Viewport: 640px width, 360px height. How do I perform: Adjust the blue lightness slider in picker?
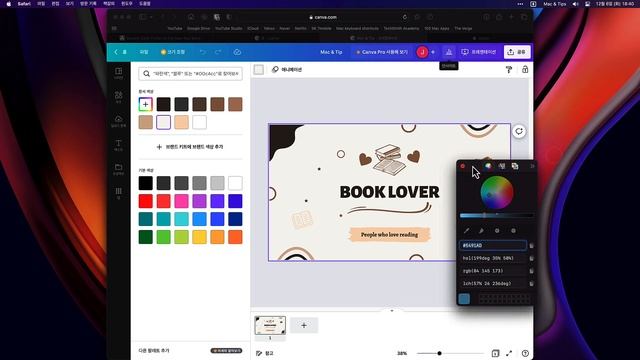pos(496,215)
